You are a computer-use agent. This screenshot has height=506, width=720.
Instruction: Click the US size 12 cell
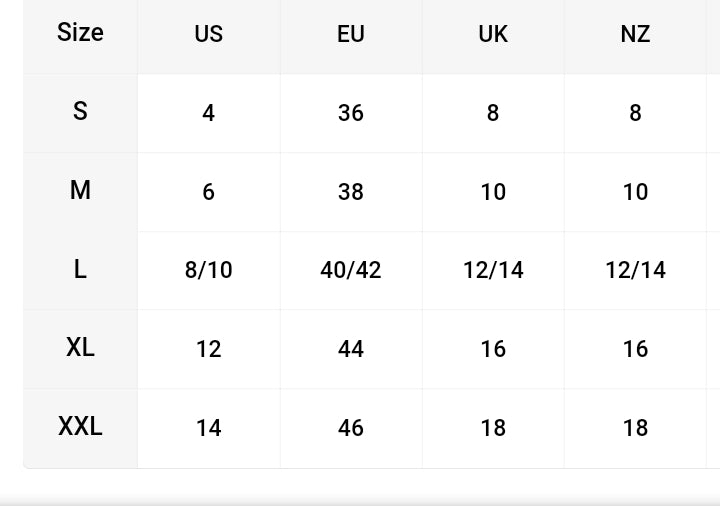[208, 349]
